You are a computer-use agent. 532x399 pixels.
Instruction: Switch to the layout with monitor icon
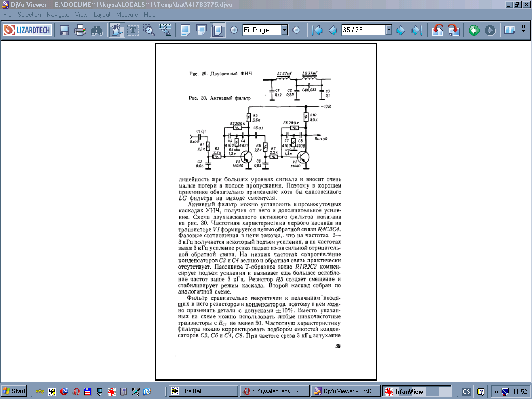coord(202,30)
